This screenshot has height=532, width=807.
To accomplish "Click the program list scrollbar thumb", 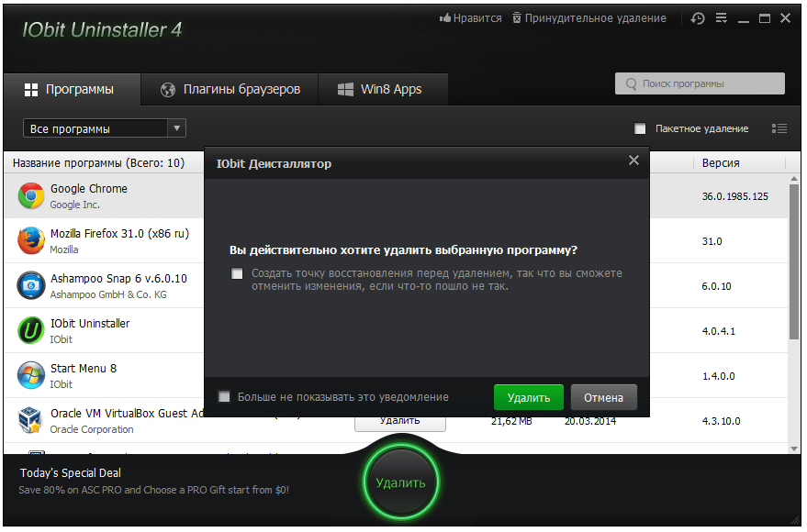I will click(794, 262).
